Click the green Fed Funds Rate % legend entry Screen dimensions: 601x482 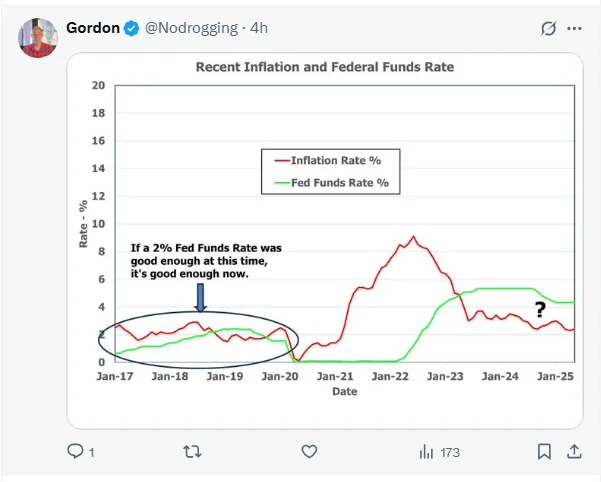click(x=339, y=183)
